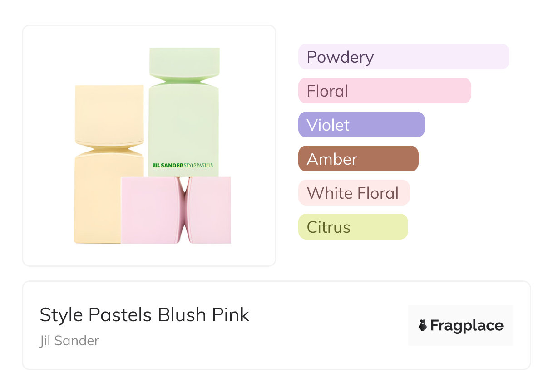Click the brown Amber accord bar
Viewport: 553px width, 392px height.
point(358,159)
